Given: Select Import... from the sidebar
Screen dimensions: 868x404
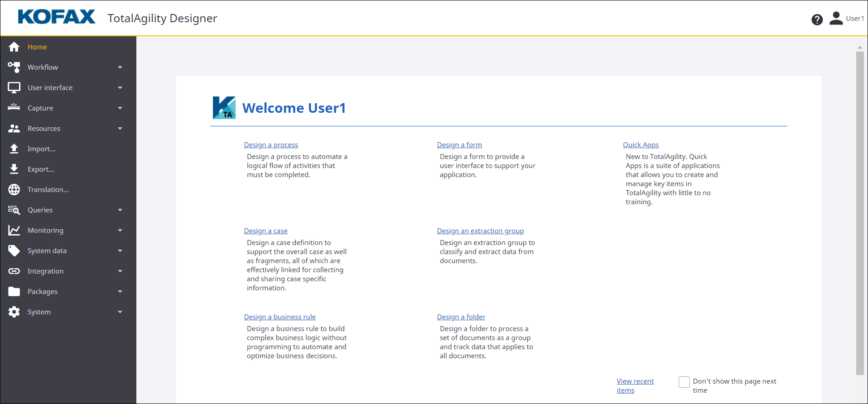Looking at the screenshot, I should (41, 149).
